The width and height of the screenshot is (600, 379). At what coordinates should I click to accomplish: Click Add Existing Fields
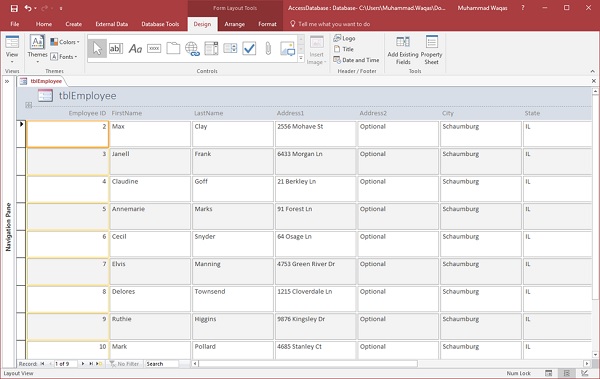point(403,50)
